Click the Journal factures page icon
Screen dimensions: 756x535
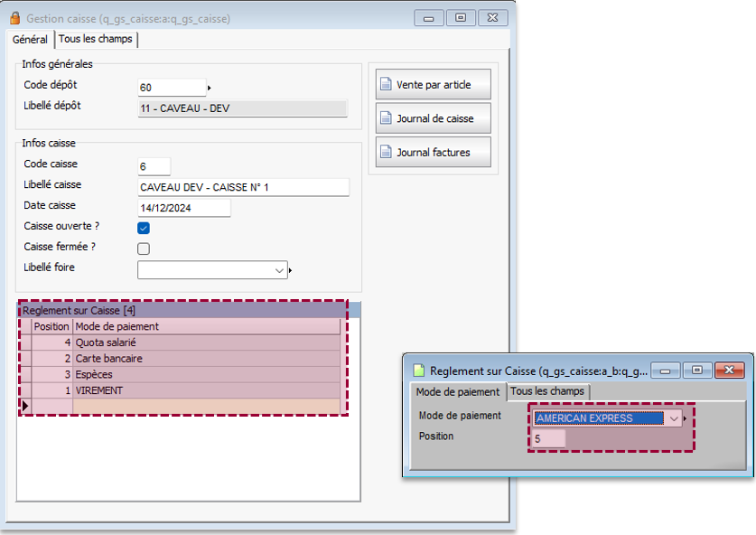pos(386,153)
